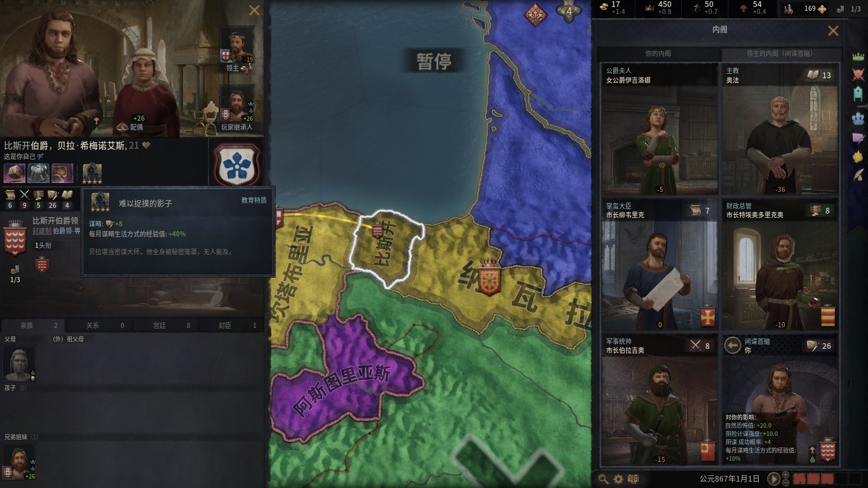The image size is (868, 488).
Task: Toggle pause with the play button
Action: [x=773, y=478]
